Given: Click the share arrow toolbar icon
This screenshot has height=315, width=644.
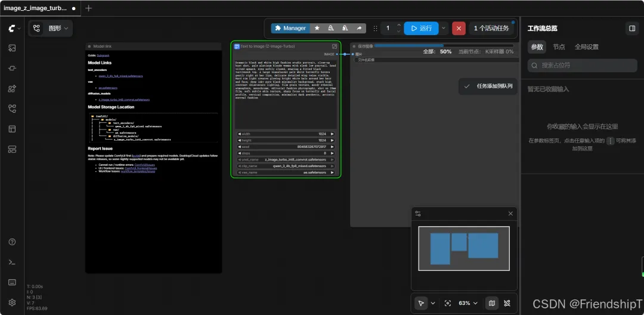Looking at the screenshot, I should click(359, 28).
